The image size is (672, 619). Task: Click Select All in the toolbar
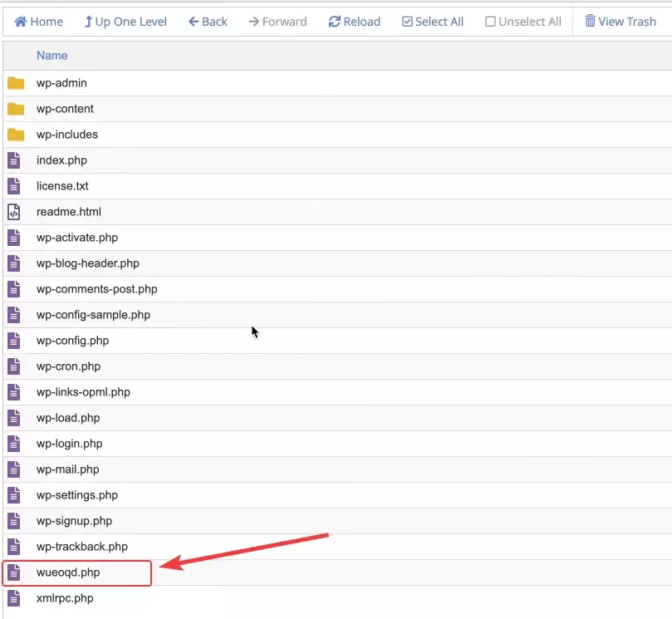click(x=433, y=22)
